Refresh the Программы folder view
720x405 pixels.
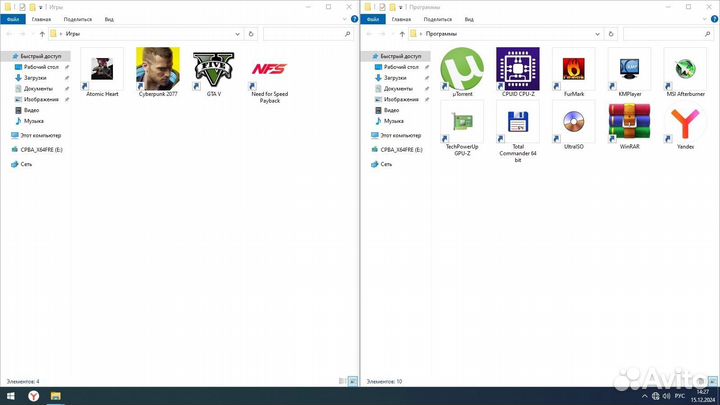(x=611, y=34)
